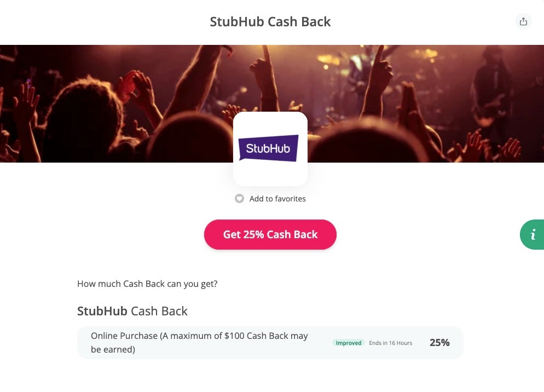
Task: Click the Add to favorites text label
Action: coord(277,199)
